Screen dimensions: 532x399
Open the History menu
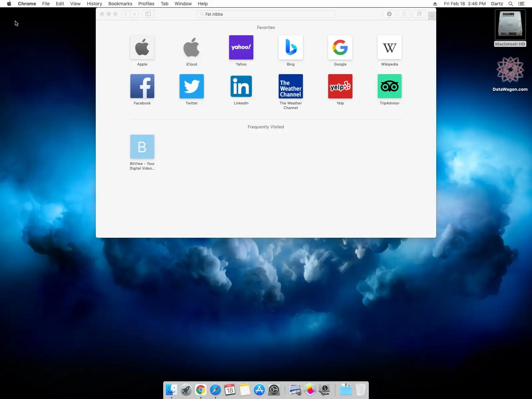(x=94, y=4)
